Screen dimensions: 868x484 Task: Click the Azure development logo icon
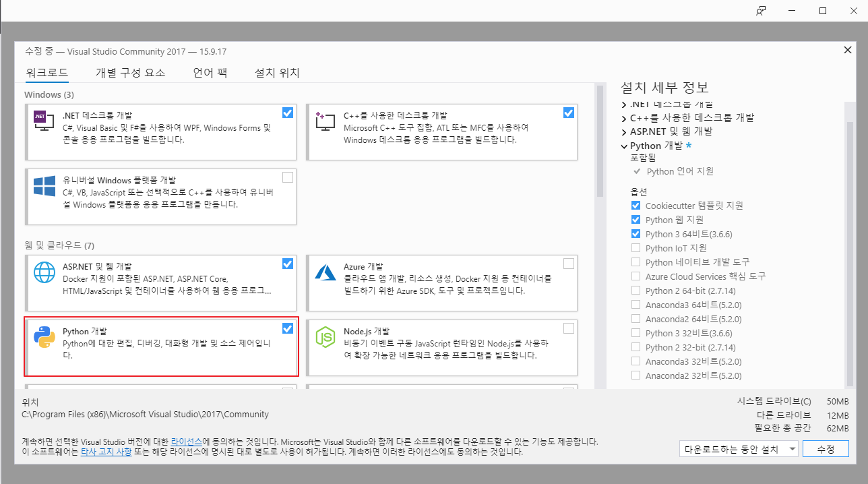[325, 272]
